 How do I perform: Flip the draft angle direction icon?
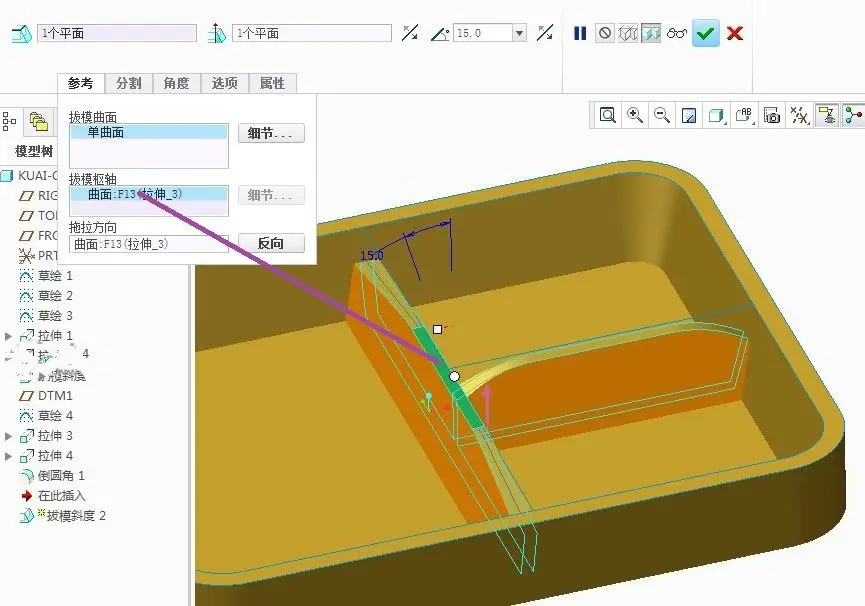coord(545,33)
